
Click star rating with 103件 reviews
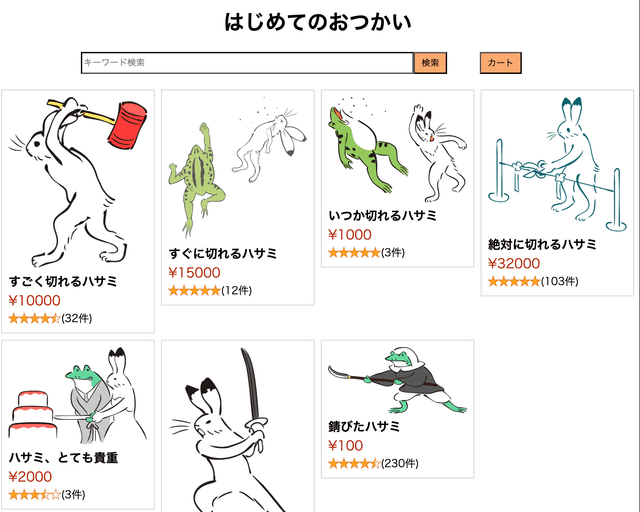tap(533, 281)
